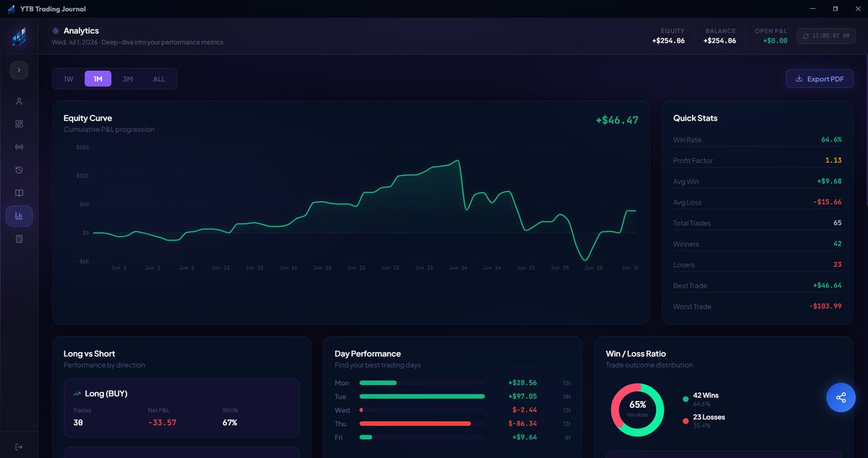Open the profile icon in sidebar
The width and height of the screenshot is (868, 458).
[19, 101]
